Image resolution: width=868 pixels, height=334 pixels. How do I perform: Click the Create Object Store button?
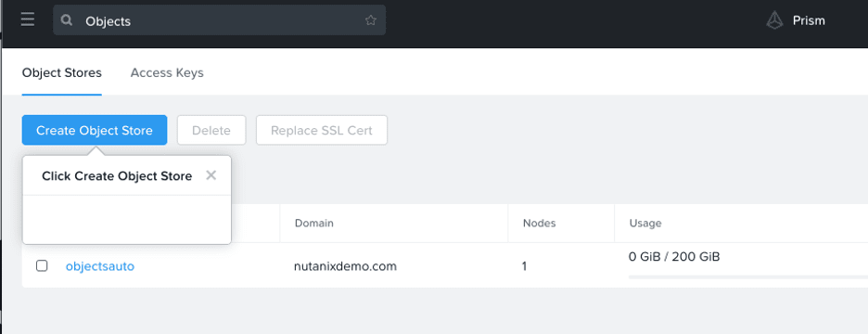pyautogui.click(x=95, y=130)
